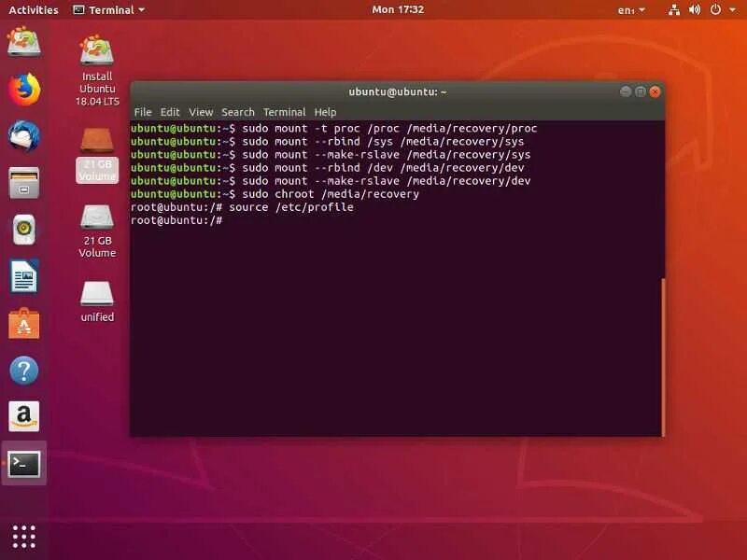Open Thunderbird Mail in the dock
The image size is (747, 560).
click(24, 135)
